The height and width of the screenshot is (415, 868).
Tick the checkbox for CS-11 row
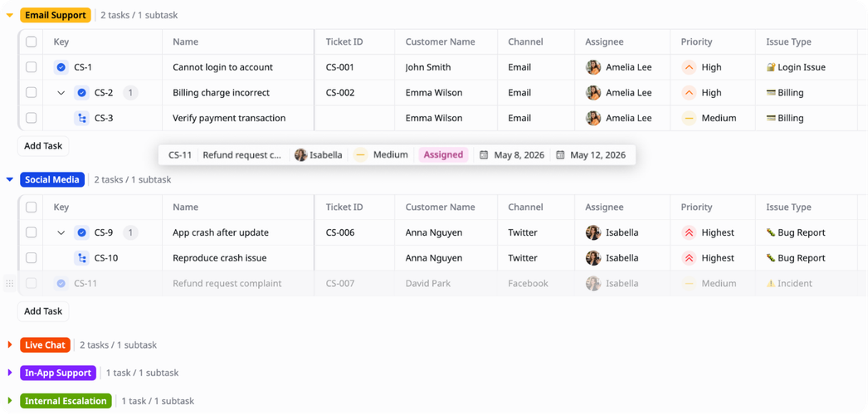[x=32, y=284]
